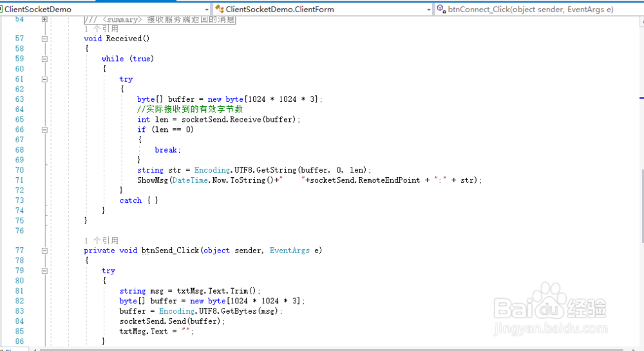Open the ClientSocketDemo.ClientForm class dropdown

tap(323, 9)
